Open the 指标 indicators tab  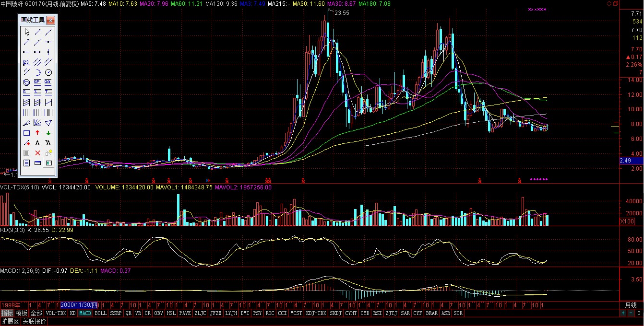click(7, 313)
